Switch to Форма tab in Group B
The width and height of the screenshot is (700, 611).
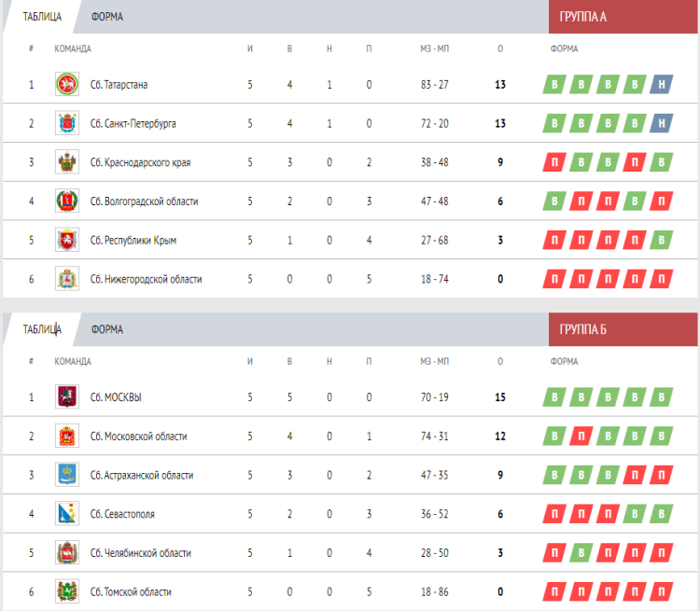click(x=107, y=329)
